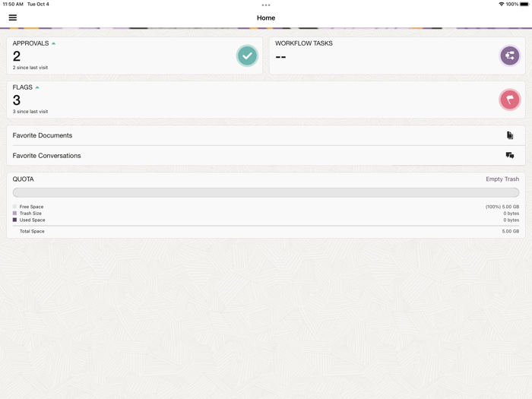Open the Favorite Documents row
Image resolution: width=532 pixels, height=399 pixels.
tap(266, 135)
